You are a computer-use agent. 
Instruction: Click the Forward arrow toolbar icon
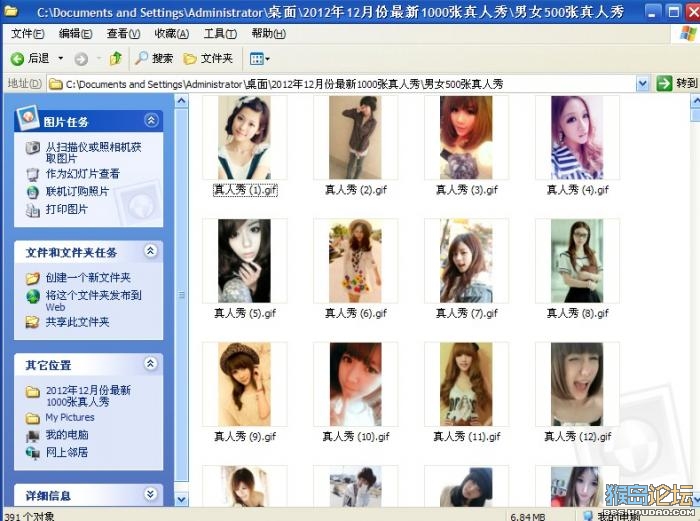click(81, 58)
